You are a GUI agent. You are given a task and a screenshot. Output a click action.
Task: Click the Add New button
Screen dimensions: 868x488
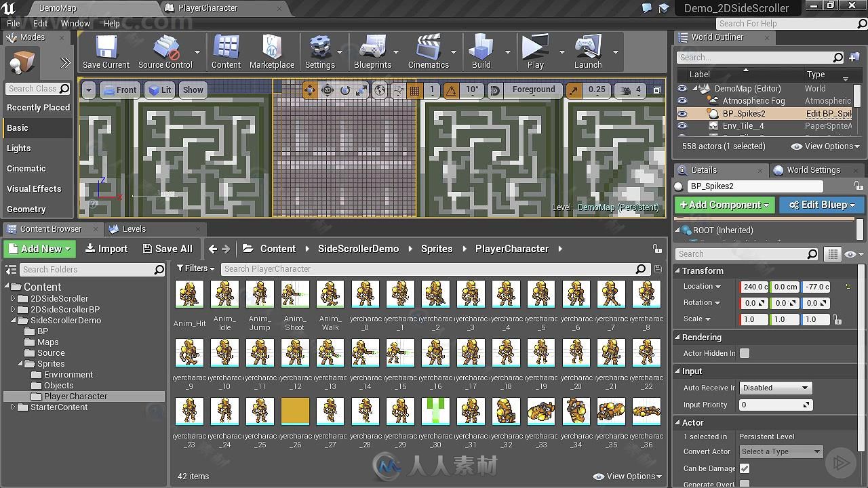coord(40,249)
